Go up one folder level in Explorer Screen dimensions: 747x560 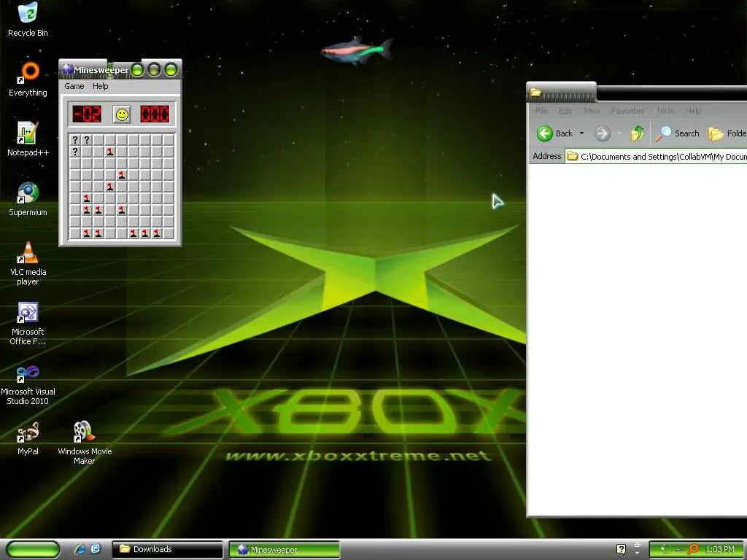pyautogui.click(x=638, y=133)
